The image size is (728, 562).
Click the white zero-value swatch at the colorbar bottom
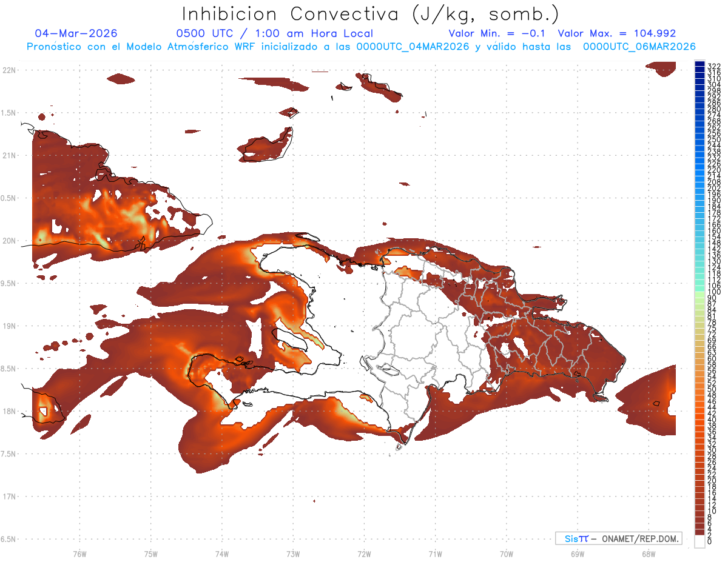(x=699, y=541)
